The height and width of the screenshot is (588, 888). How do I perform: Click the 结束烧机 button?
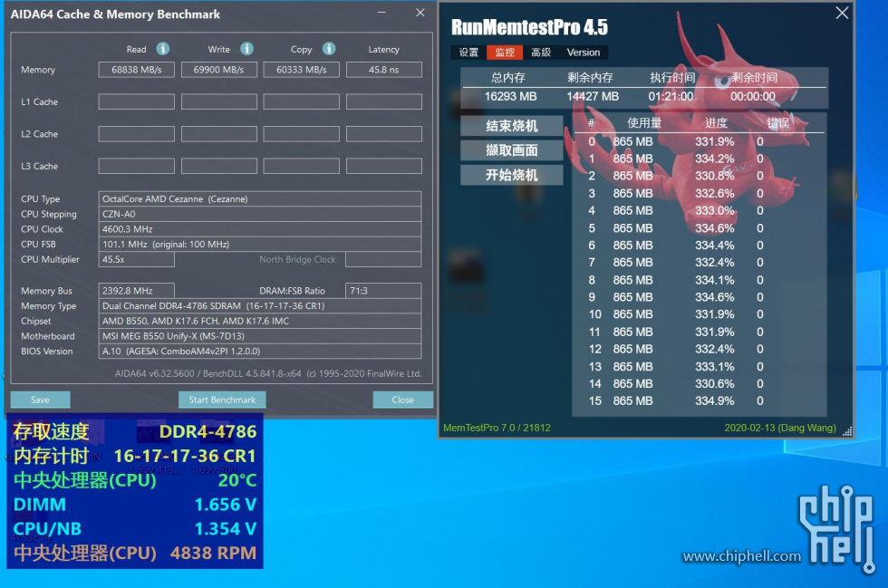click(512, 126)
